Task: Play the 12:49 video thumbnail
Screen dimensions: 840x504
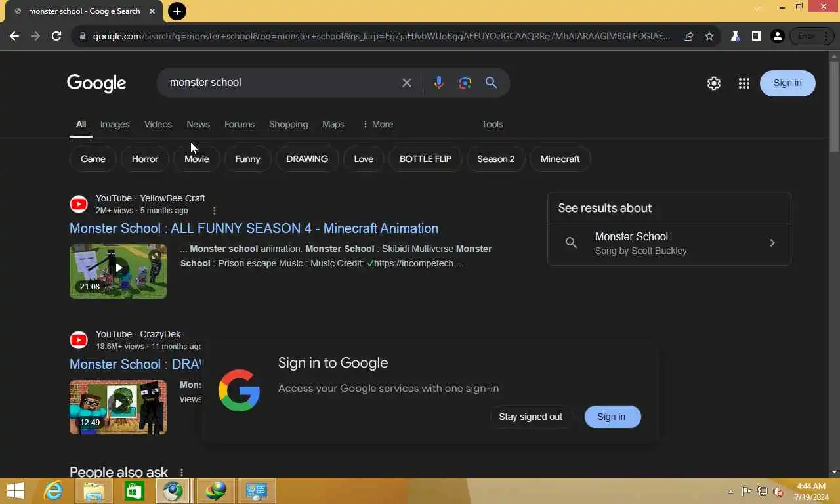Action: [x=118, y=407]
